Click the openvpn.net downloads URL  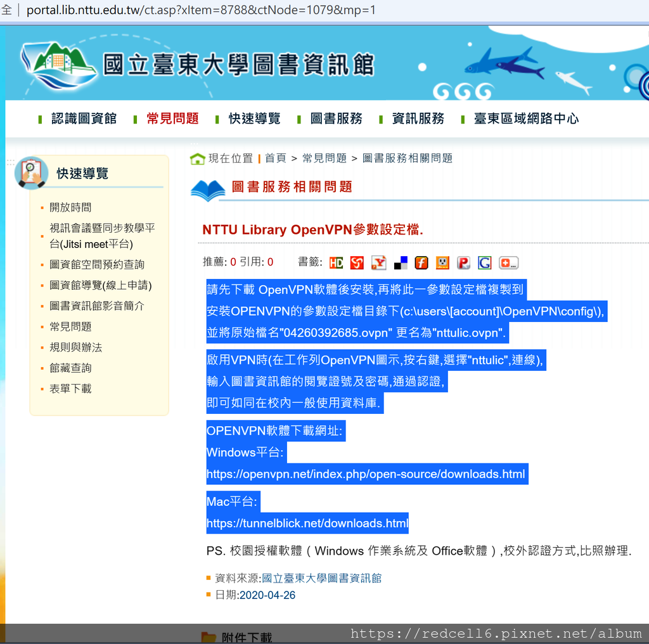pyautogui.click(x=366, y=474)
